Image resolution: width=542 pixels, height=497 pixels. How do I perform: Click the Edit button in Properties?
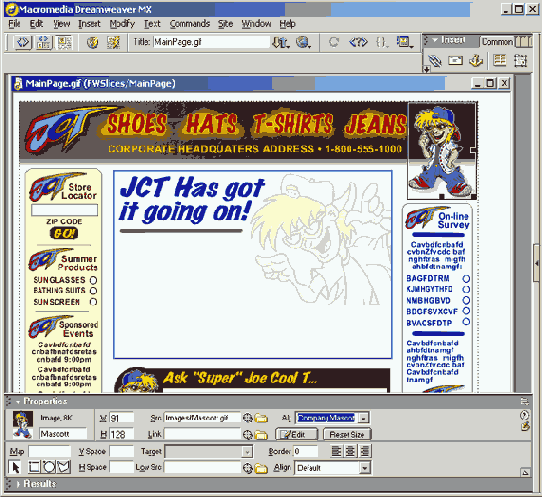click(297, 434)
